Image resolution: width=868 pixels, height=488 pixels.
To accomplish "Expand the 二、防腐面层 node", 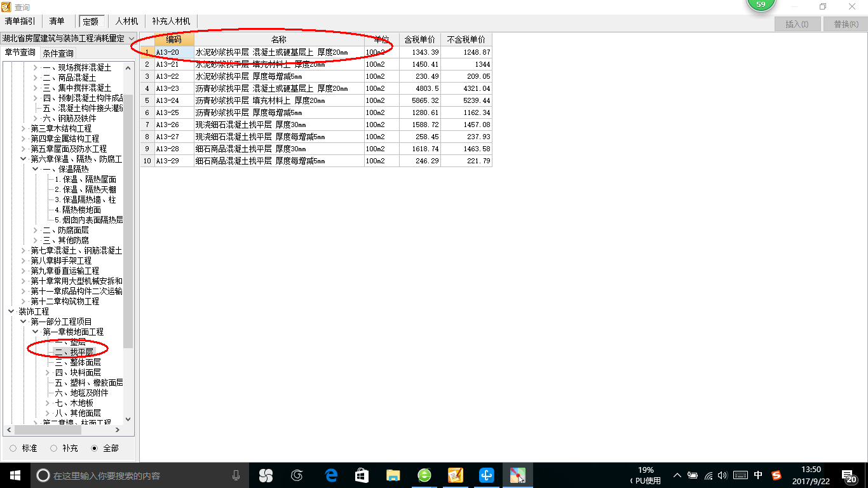I will 36,230.
